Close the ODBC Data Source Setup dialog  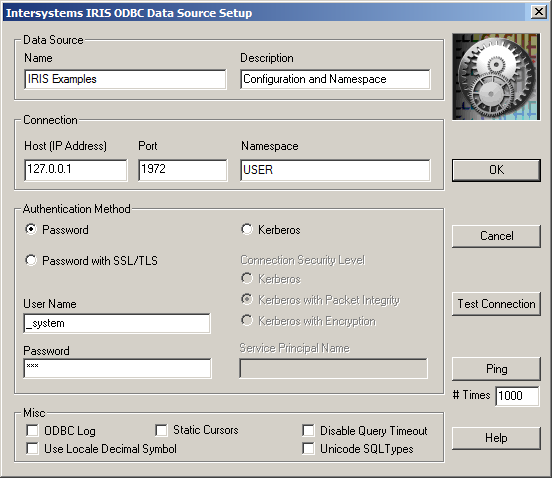pos(539,12)
